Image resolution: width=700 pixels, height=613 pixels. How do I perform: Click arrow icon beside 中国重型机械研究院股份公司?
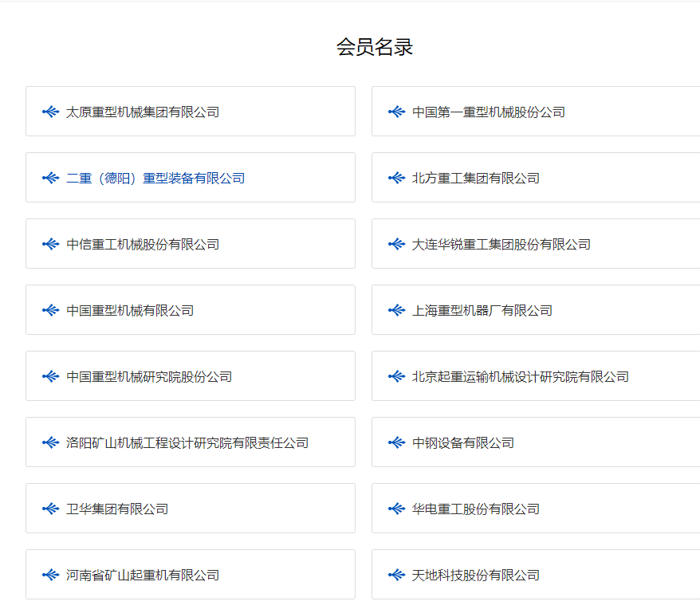[50, 376]
